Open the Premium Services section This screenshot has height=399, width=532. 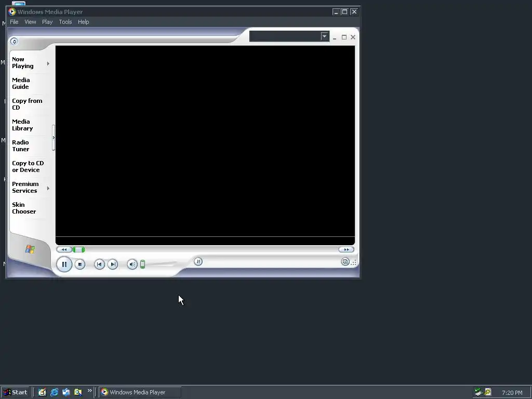pos(25,187)
